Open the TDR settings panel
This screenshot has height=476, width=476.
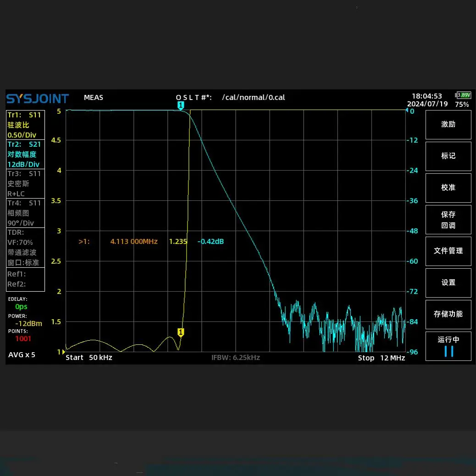click(25, 247)
